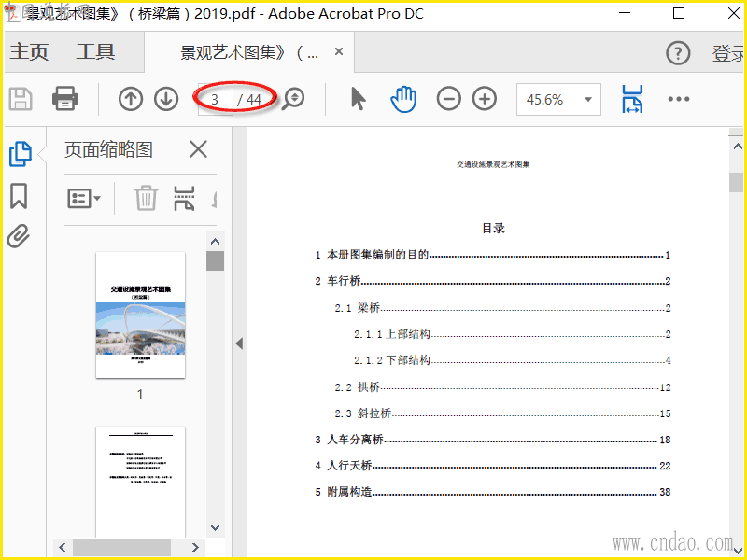
Task: Open the Help question mark icon
Action: (x=678, y=53)
